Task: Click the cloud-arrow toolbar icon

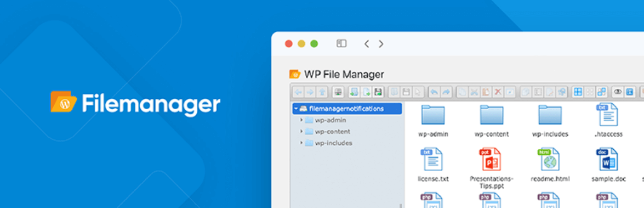Action: (561, 92)
